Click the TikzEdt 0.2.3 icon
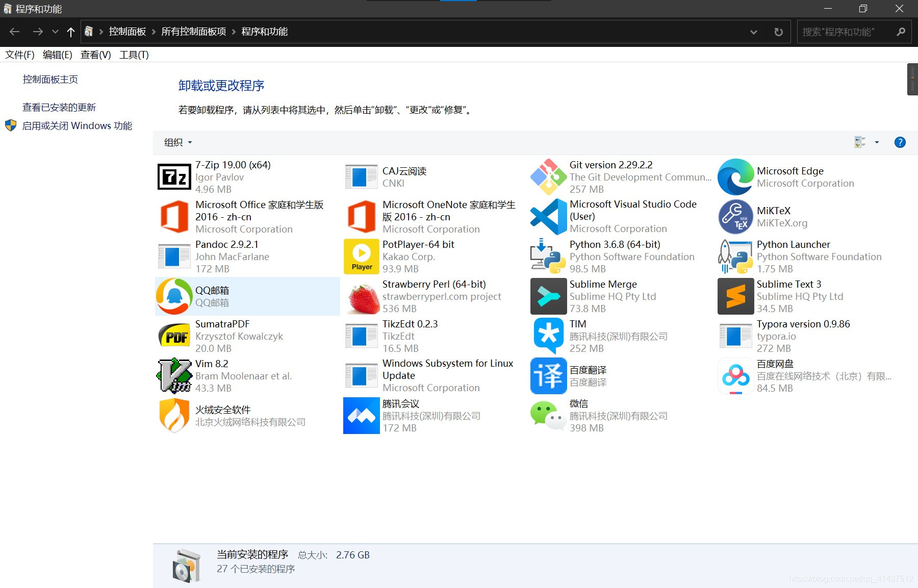Viewport: 918px width, 588px height. coord(361,336)
